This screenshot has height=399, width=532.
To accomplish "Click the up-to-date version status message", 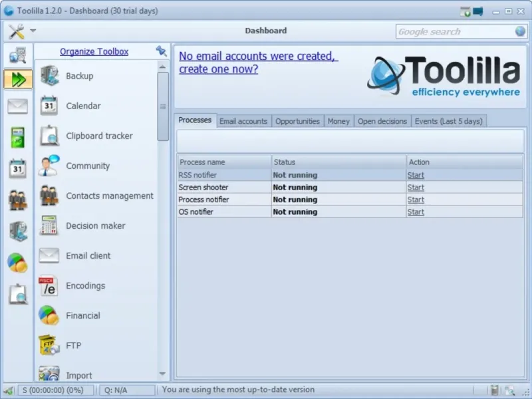I will [x=238, y=390].
